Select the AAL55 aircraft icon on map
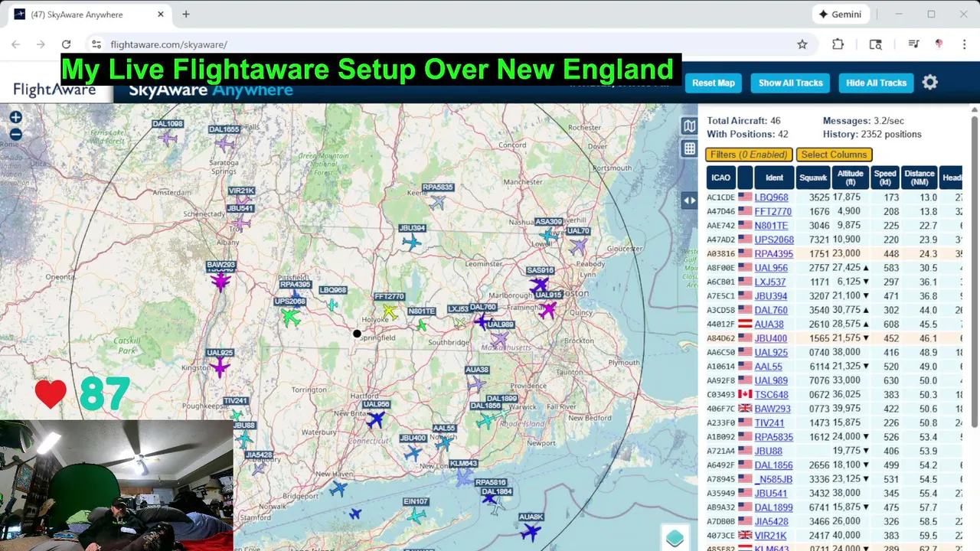The width and height of the screenshot is (980, 551). 444,442
